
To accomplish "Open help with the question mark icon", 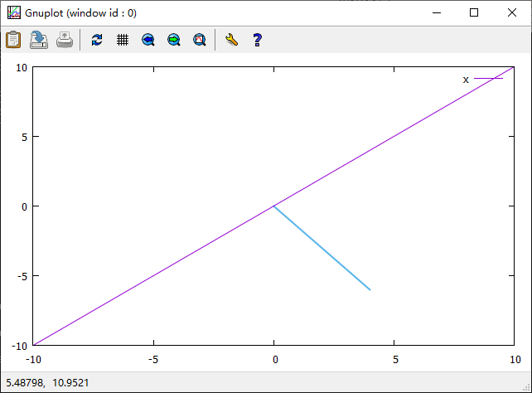I will click(257, 40).
